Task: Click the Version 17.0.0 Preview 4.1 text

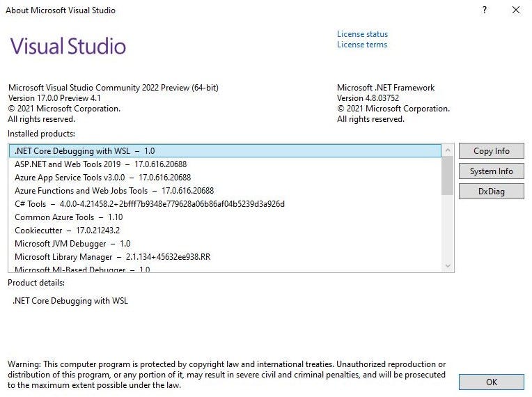Action: point(54,98)
